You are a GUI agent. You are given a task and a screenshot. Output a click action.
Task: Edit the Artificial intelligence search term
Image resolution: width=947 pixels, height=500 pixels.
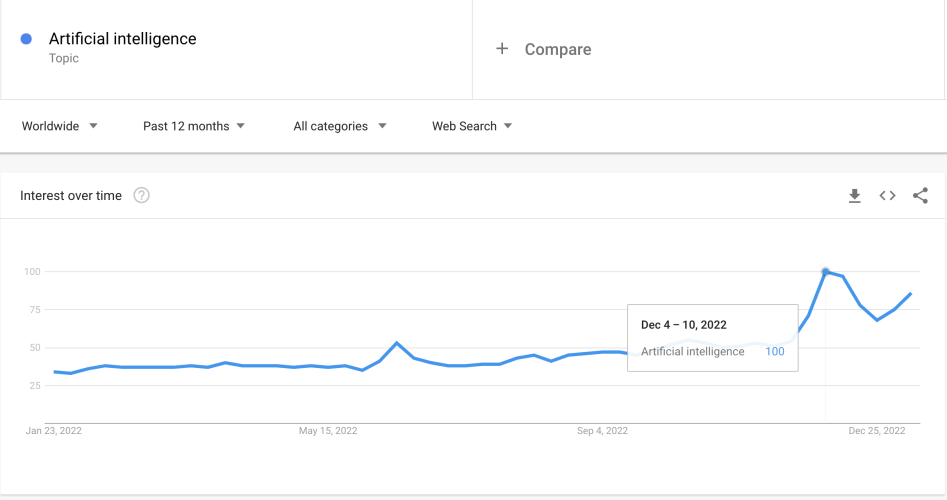click(x=123, y=39)
